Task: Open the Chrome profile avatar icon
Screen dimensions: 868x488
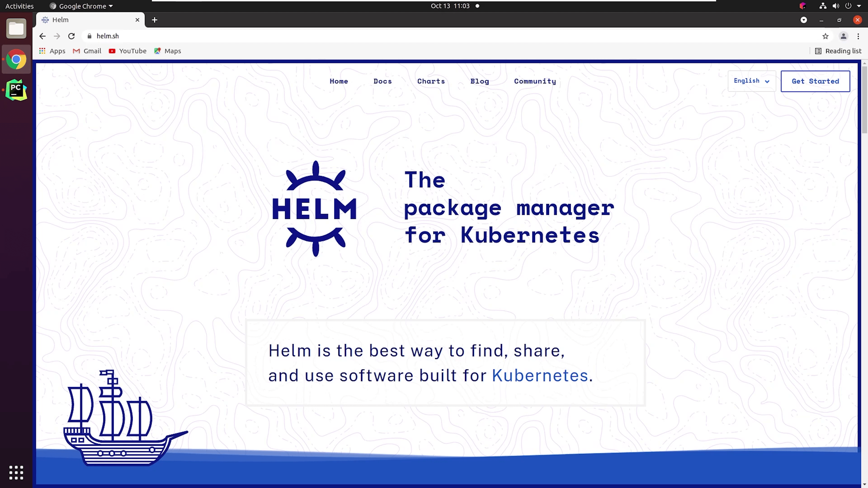Action: pyautogui.click(x=843, y=36)
